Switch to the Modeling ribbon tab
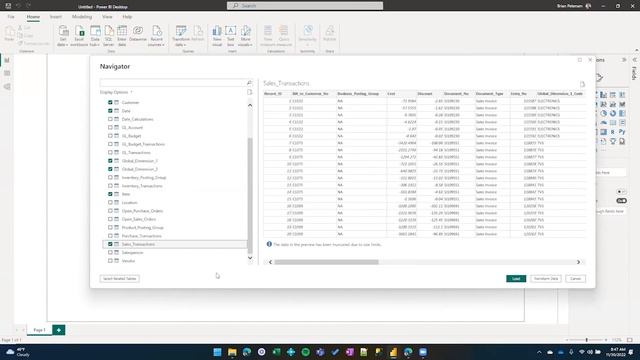The image size is (640, 360). pyautogui.click(x=82, y=17)
